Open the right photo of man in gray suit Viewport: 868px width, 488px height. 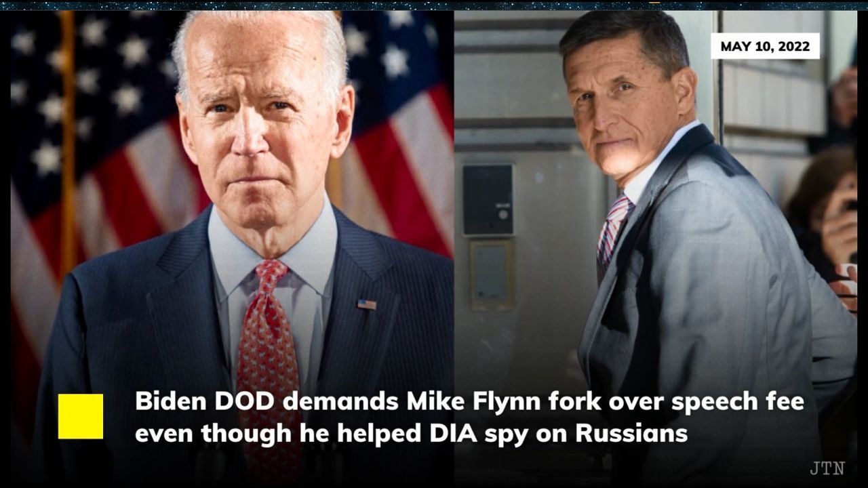(x=655, y=244)
